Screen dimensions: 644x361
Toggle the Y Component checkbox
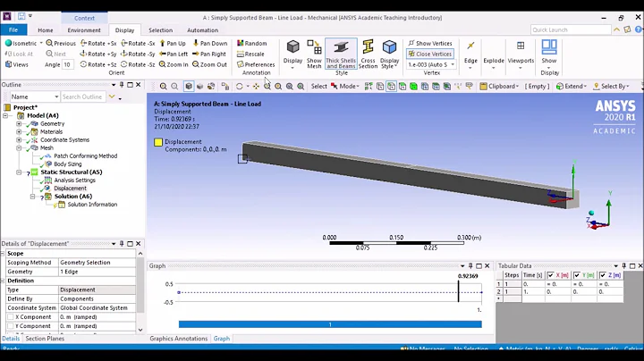click(11, 326)
